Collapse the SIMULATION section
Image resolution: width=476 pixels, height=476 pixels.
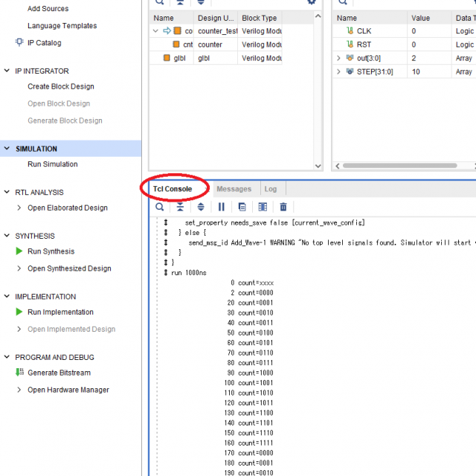[x=7, y=149]
